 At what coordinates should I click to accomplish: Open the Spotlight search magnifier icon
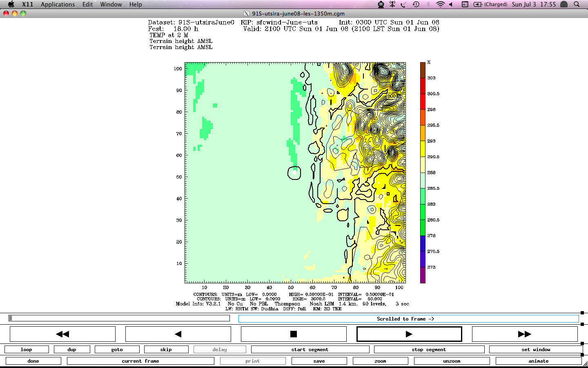[577, 4]
